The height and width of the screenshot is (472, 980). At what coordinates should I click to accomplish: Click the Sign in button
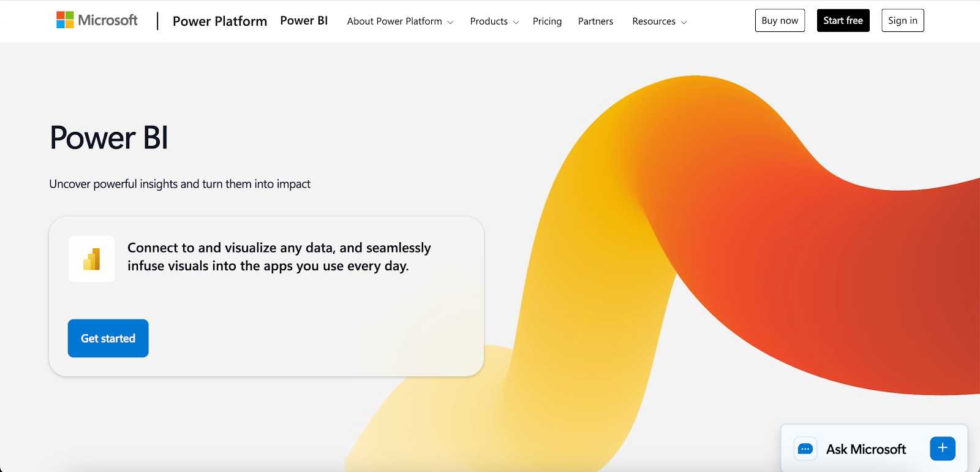(x=903, y=20)
